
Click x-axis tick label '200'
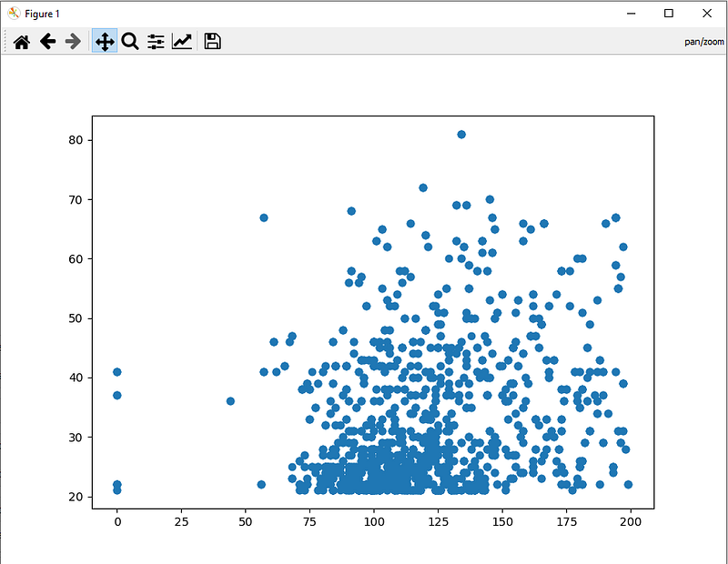click(631, 522)
